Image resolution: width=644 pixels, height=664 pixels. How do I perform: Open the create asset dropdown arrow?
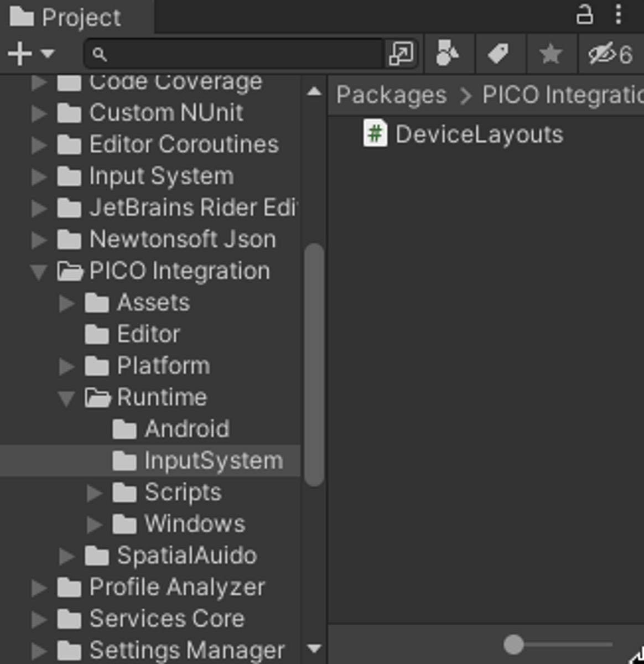(x=48, y=54)
